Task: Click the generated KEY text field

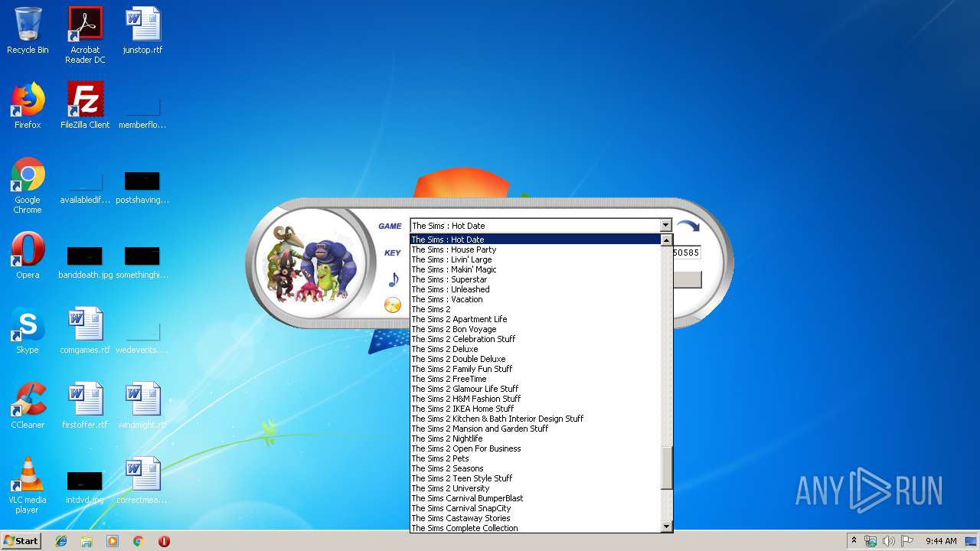Action: tap(687, 253)
